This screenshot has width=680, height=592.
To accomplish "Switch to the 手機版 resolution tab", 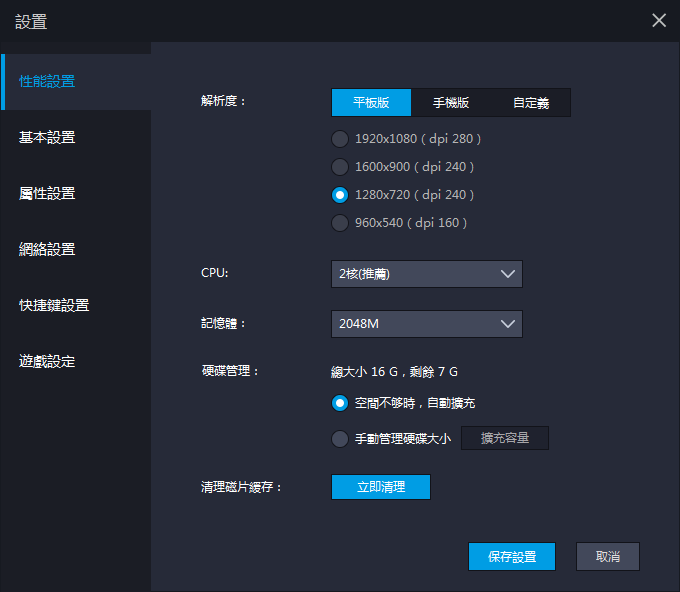I will click(451, 103).
